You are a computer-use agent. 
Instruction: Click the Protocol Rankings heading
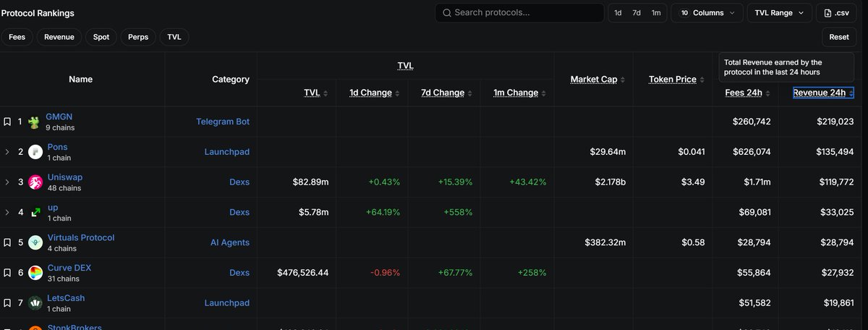coord(38,13)
